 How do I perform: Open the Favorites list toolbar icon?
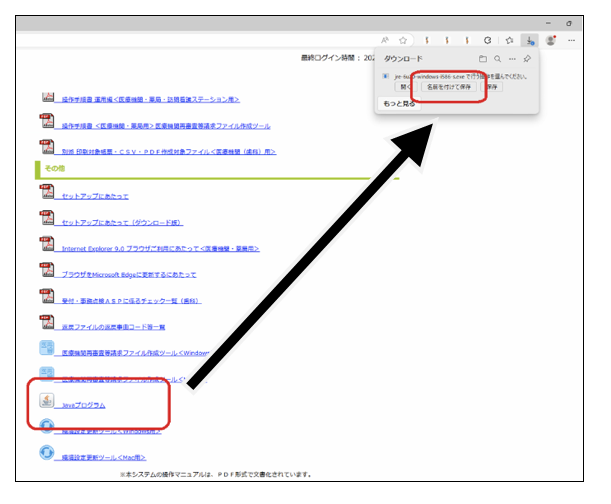pos(509,40)
